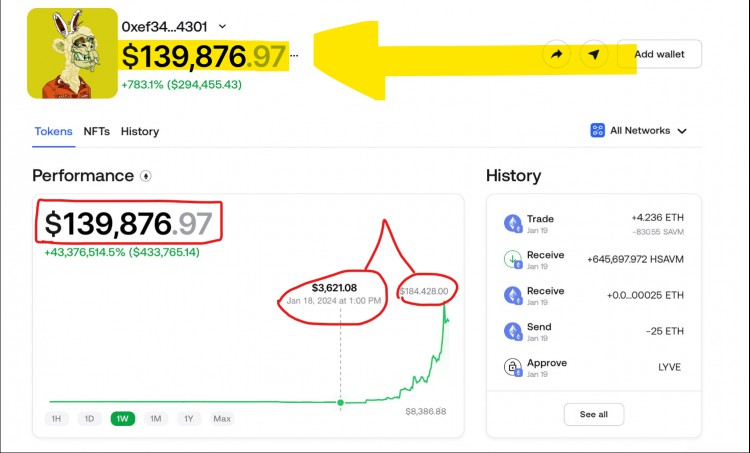
Task: Switch to the NFTs tab
Action: [96, 131]
